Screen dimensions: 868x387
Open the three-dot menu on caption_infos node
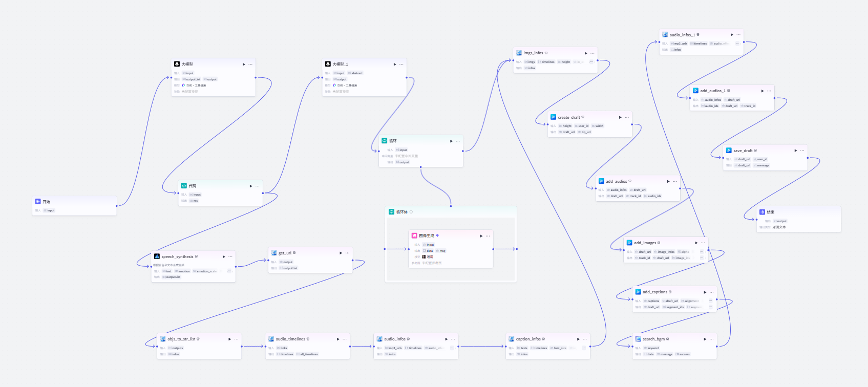click(585, 339)
